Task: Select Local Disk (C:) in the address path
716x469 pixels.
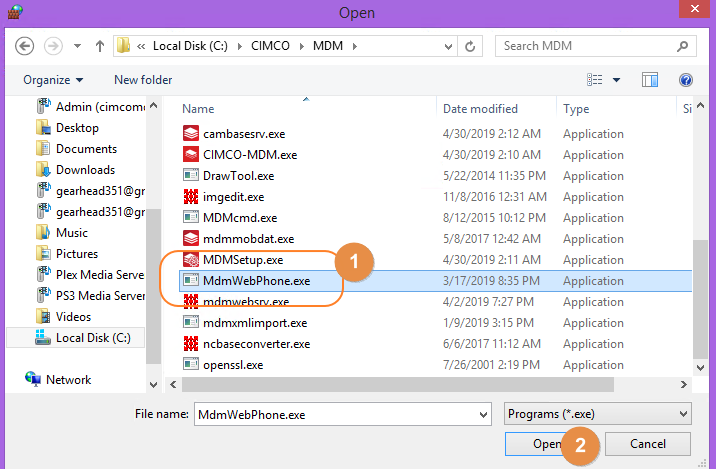Action: click(190, 46)
